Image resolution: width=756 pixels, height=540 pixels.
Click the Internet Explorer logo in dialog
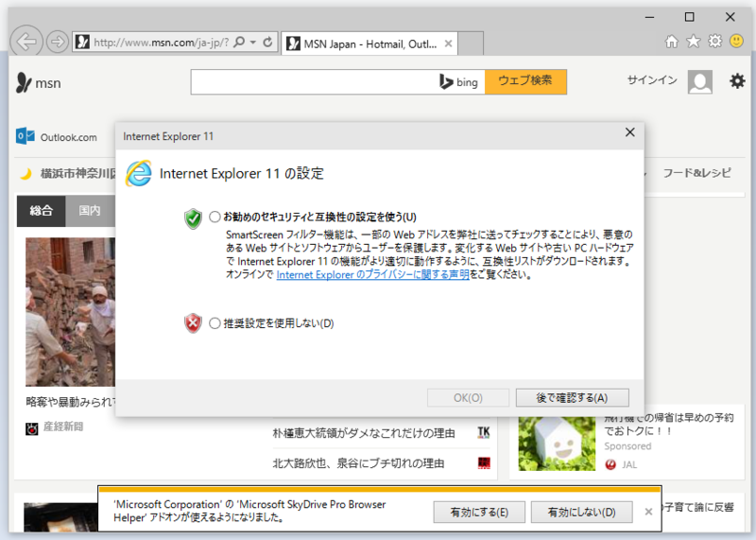(139, 174)
